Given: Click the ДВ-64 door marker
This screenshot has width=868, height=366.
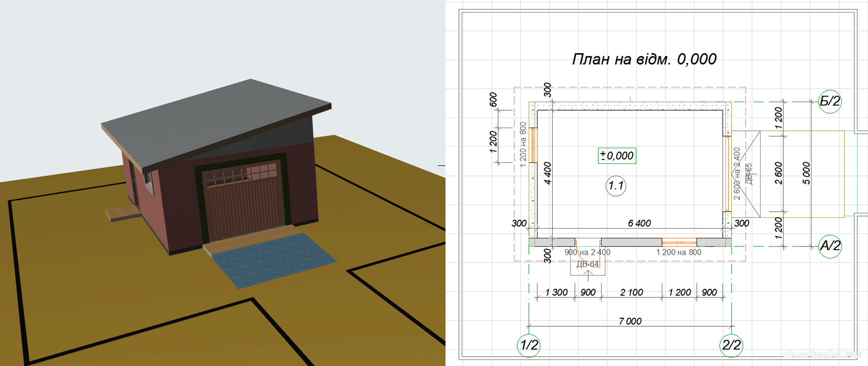Looking at the screenshot, I should 588,264.
